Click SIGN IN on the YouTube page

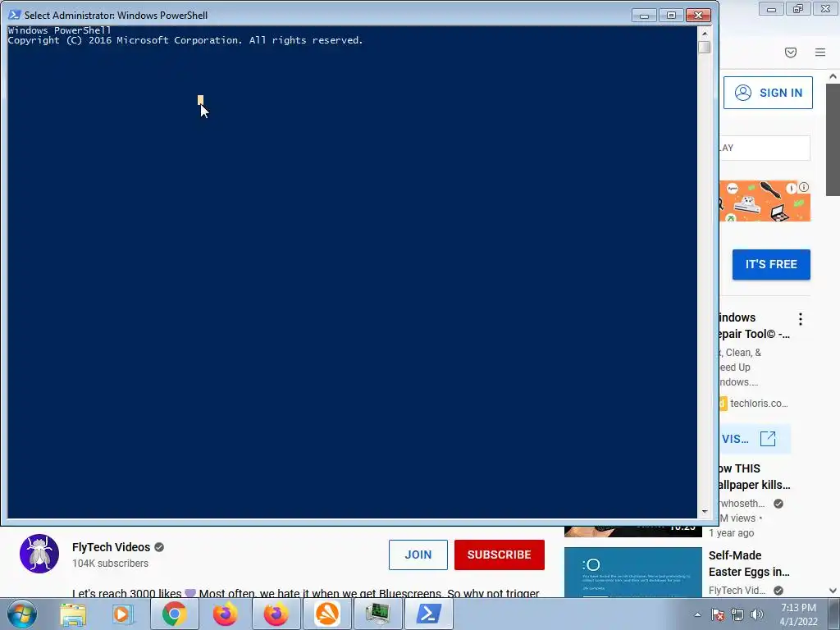(x=768, y=93)
